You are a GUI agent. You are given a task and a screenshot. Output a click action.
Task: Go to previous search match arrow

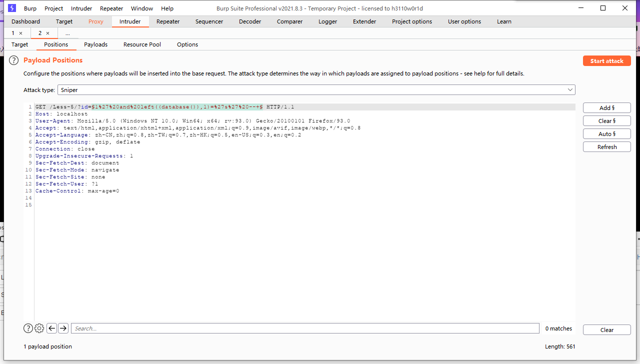[51, 328]
